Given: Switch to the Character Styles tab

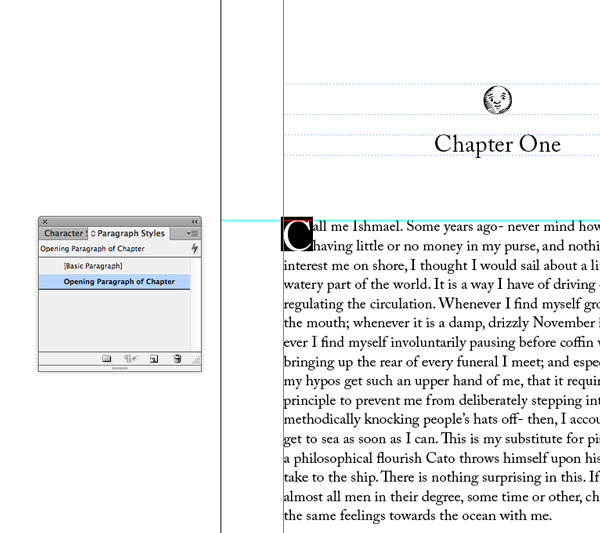Looking at the screenshot, I should pyautogui.click(x=64, y=233).
